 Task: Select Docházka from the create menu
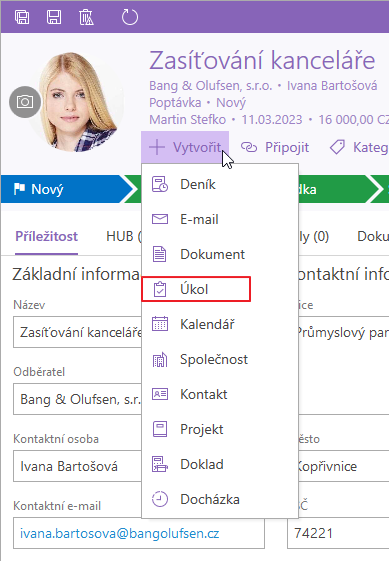pos(220,499)
